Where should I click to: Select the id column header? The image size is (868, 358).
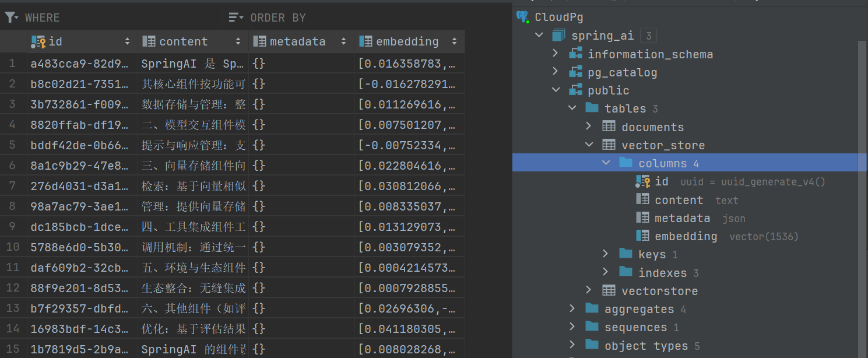pos(82,41)
